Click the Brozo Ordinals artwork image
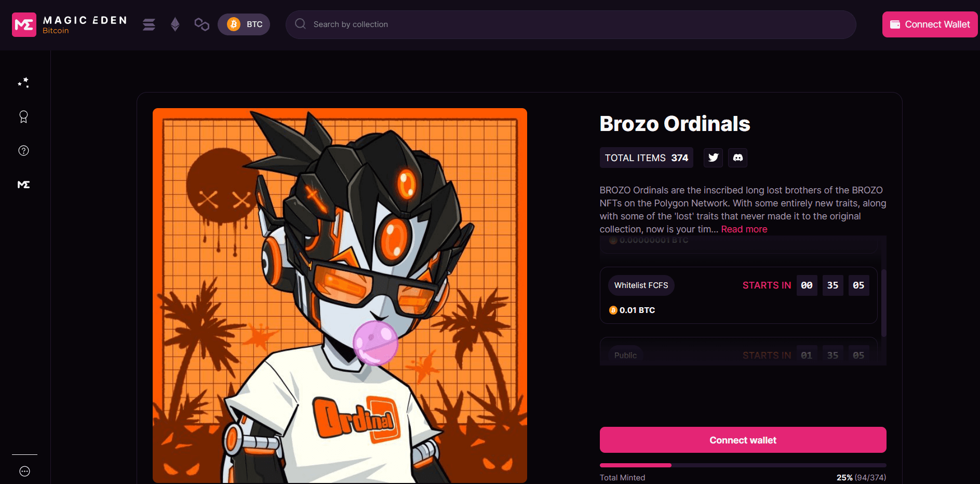980x484 pixels. (340, 295)
